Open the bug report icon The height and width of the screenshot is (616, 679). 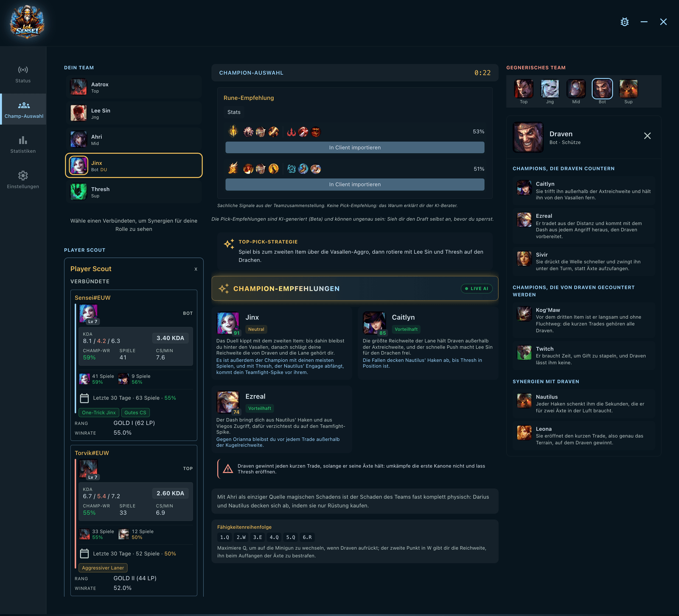pyautogui.click(x=624, y=22)
